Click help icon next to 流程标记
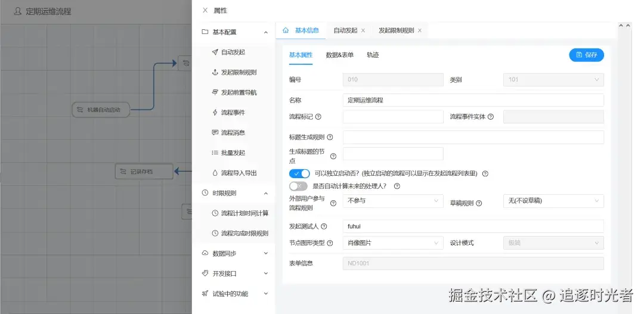This screenshot has width=644, height=314. 318,117
